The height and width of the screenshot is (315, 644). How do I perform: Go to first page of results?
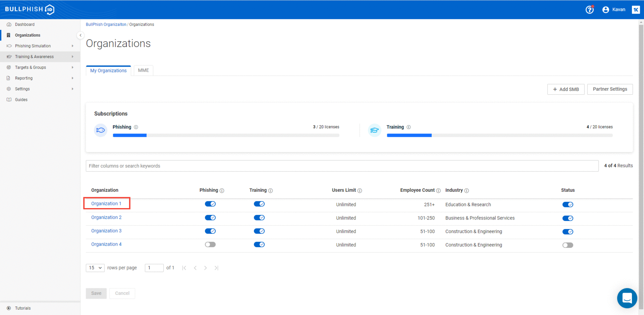tap(184, 268)
